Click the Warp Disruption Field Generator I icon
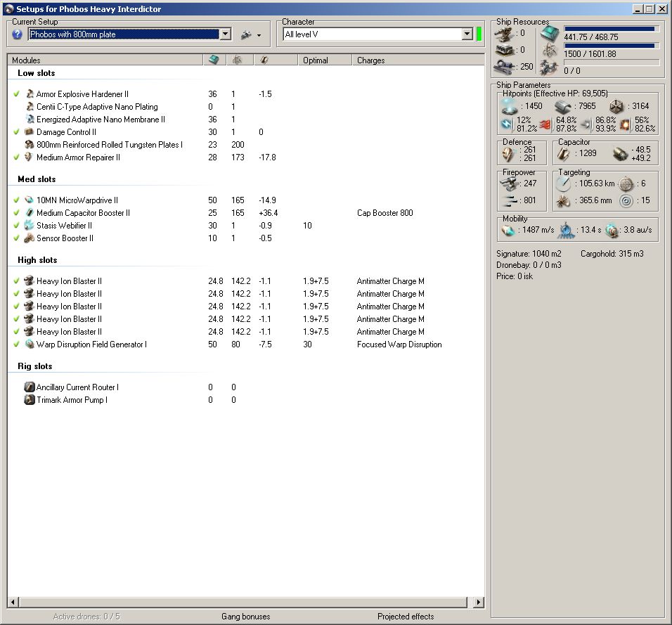The width and height of the screenshot is (672, 625). point(29,344)
